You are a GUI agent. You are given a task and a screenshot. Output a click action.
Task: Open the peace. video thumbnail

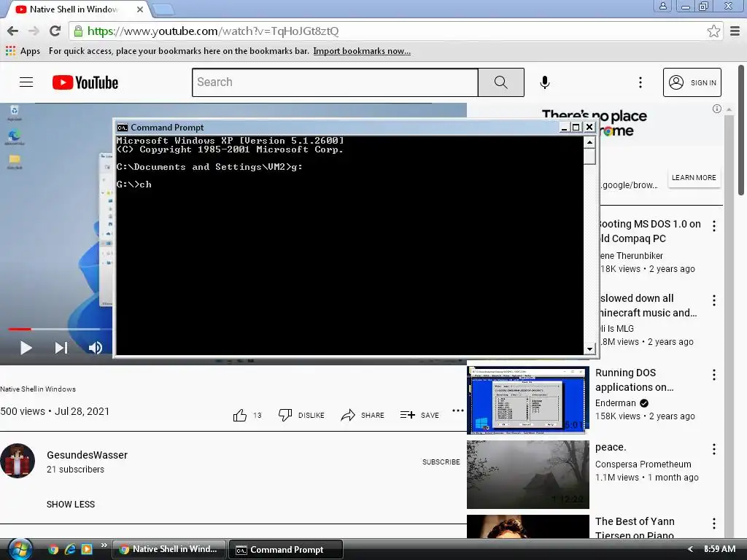point(528,474)
